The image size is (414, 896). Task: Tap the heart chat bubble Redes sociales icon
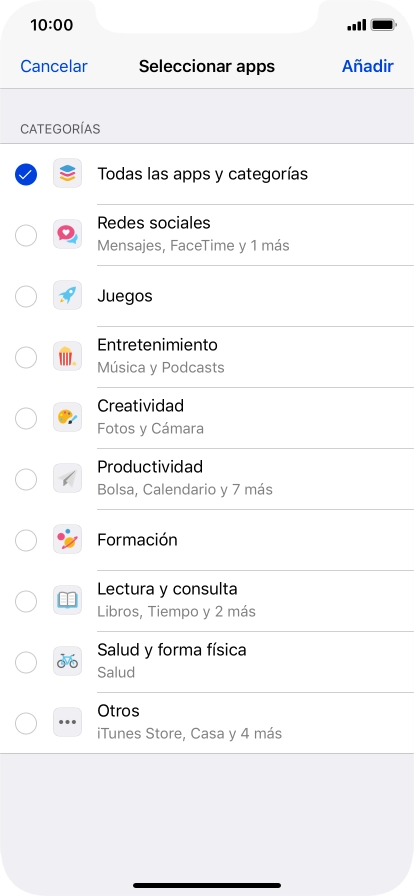tap(67, 235)
